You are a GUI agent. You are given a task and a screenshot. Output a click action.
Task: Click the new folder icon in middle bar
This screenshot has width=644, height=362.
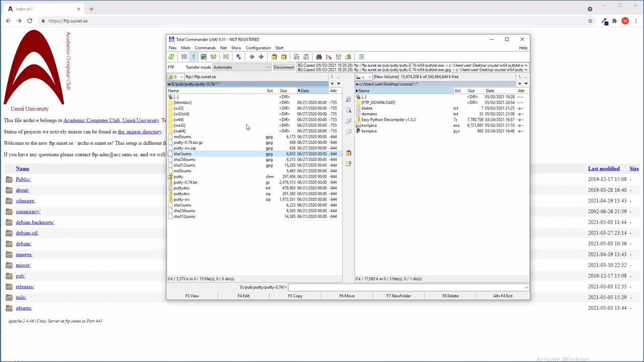pyautogui.click(x=348, y=163)
